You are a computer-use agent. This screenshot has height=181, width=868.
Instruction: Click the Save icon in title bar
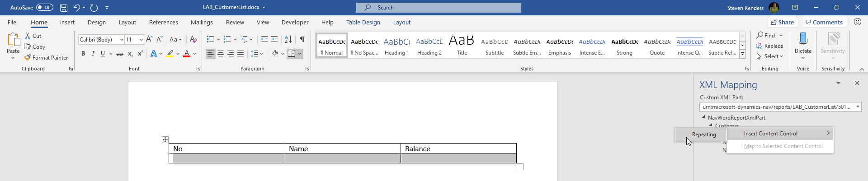64,8
